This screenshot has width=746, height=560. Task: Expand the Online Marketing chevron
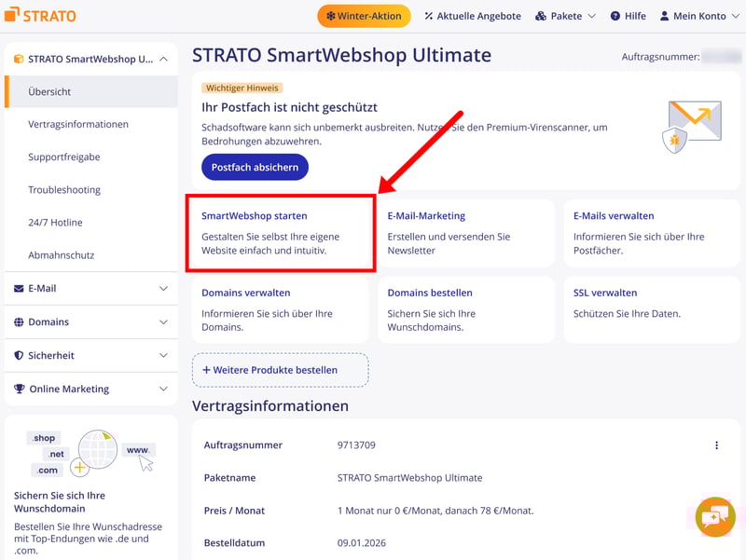pos(164,389)
